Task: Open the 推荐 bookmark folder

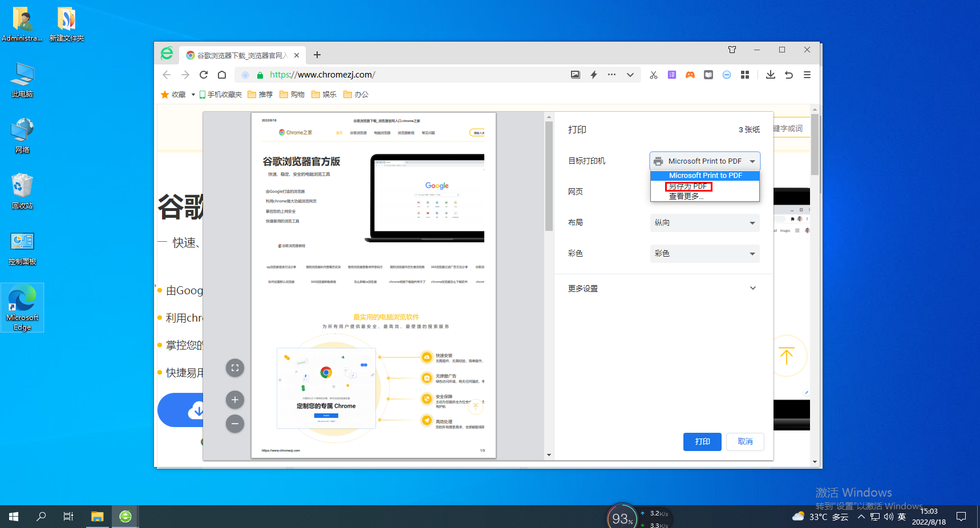Action: point(260,95)
